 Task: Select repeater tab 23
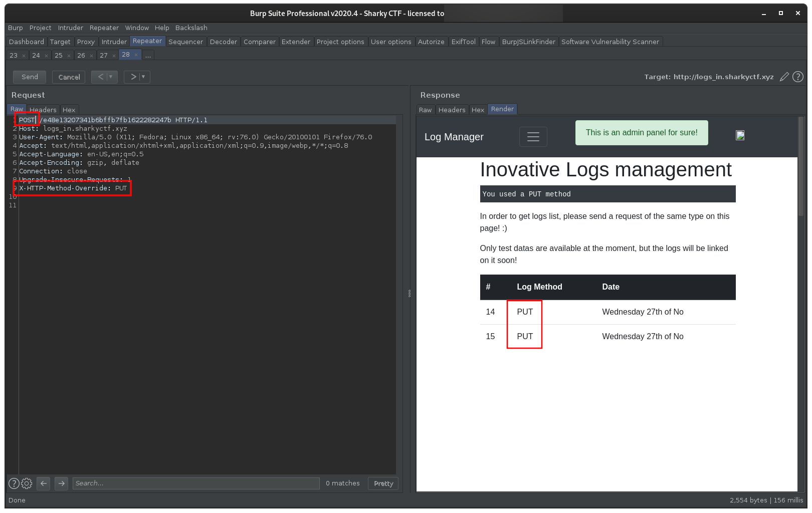14,56
